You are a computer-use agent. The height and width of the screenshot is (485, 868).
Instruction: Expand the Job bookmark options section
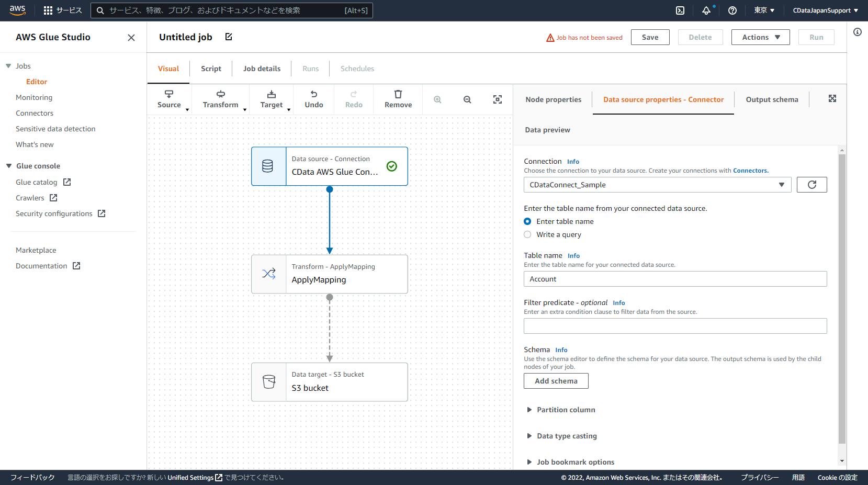[x=571, y=462]
